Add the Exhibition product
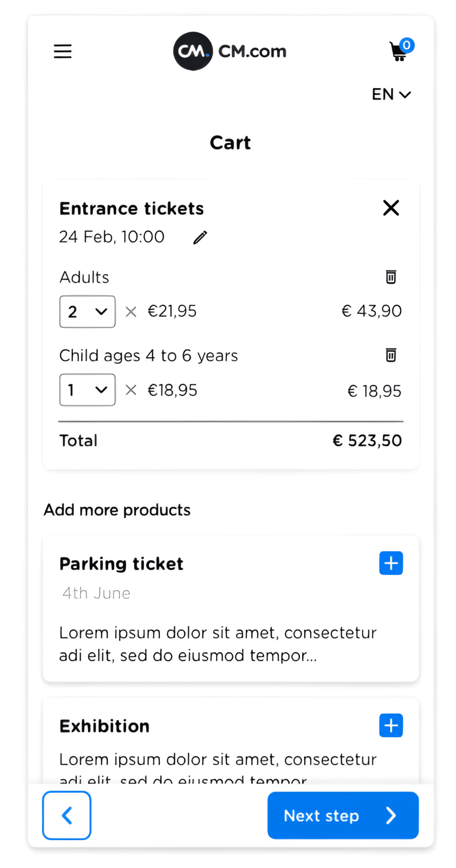The height and width of the screenshot is (868, 456). click(x=391, y=725)
